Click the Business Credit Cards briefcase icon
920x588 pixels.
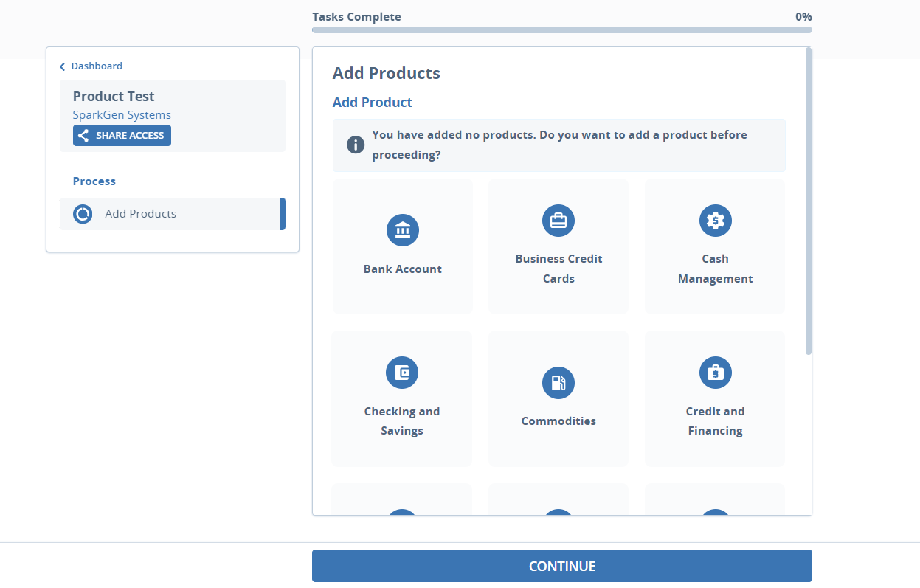point(558,220)
